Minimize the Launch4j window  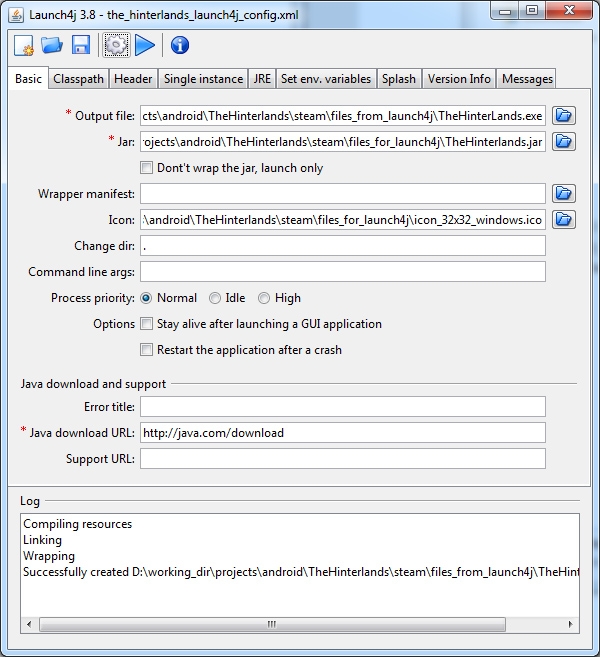[505, 11]
